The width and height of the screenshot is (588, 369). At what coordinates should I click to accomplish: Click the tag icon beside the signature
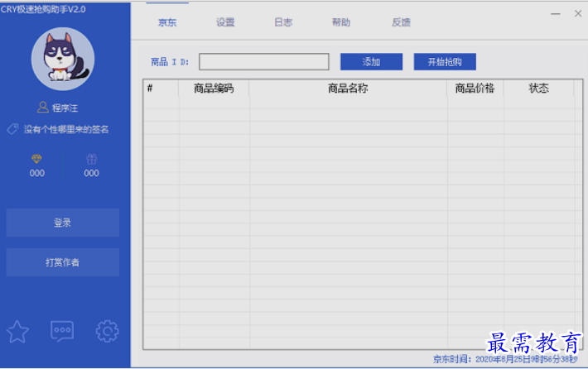coord(12,129)
